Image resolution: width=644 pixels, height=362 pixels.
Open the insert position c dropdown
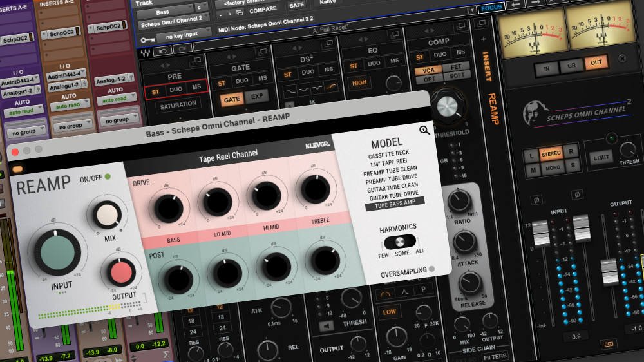(200, 7)
